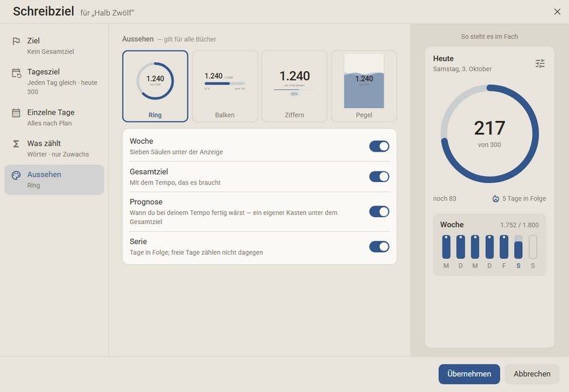Click 'Mit dem Tempo, das es braucht' text
The width and height of the screenshot is (569, 392).
tap(175, 183)
